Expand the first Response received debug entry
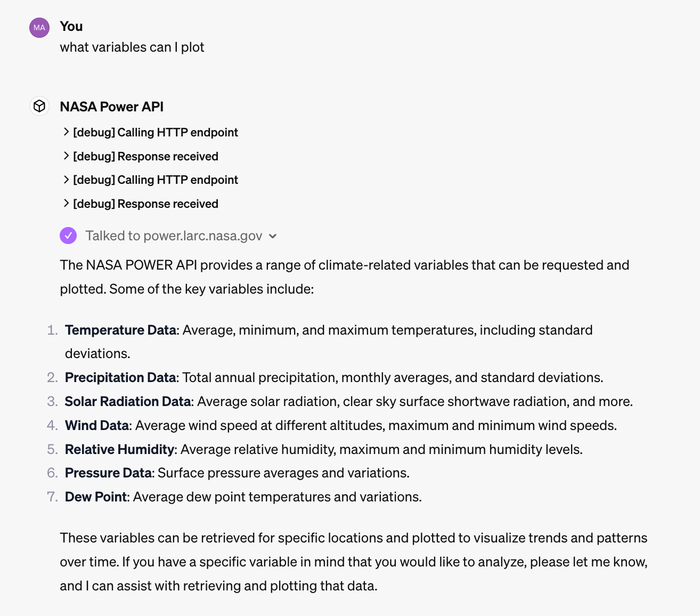The height and width of the screenshot is (616, 700). click(x=141, y=156)
